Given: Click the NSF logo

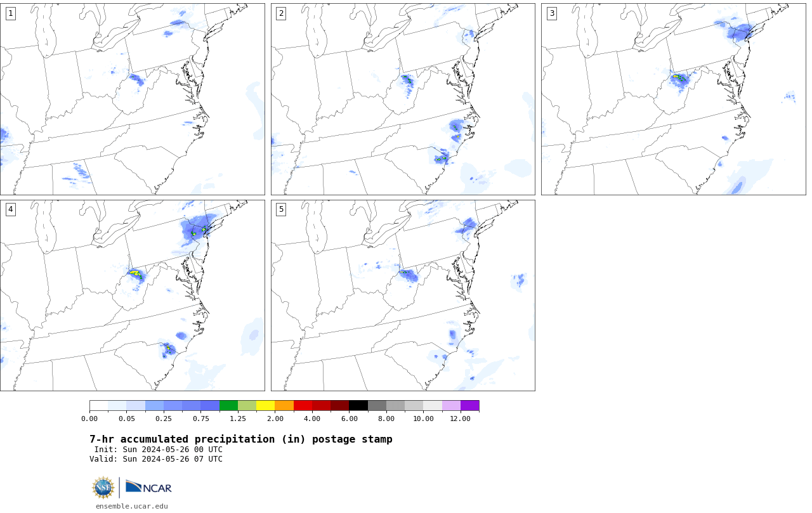Looking at the screenshot, I should click(x=103, y=488).
